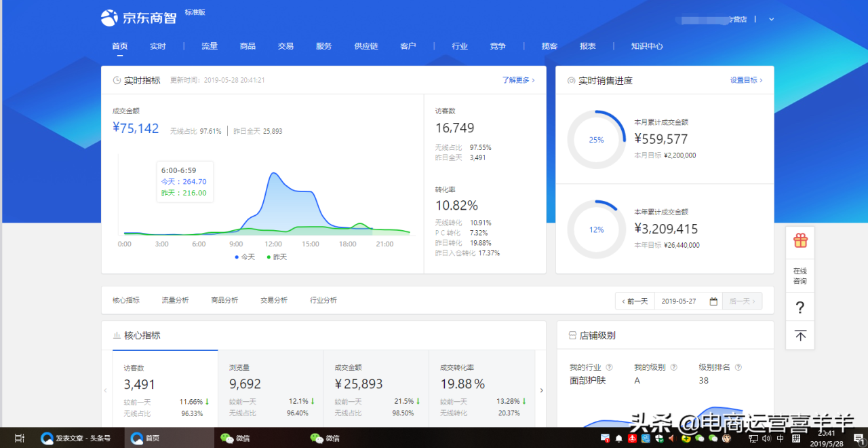
Task: Open the 竞争 menu in top navigation
Action: coord(498,45)
